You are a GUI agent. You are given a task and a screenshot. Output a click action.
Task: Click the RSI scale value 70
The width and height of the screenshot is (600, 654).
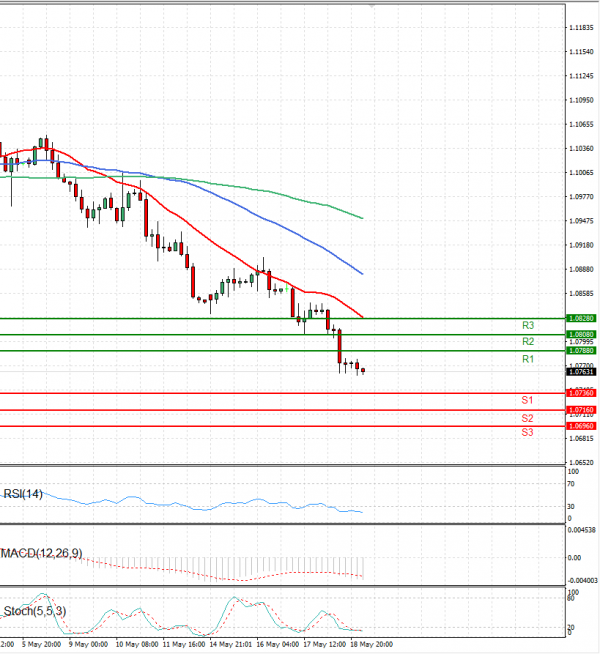(571, 484)
